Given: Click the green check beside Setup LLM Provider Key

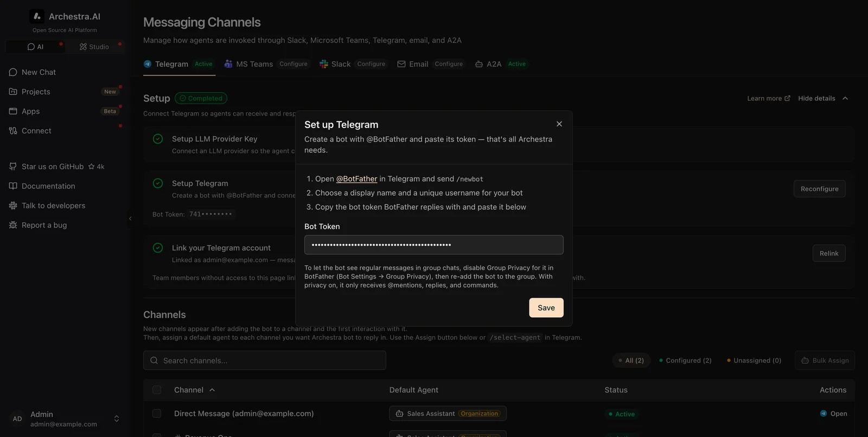Looking at the screenshot, I should (x=158, y=139).
